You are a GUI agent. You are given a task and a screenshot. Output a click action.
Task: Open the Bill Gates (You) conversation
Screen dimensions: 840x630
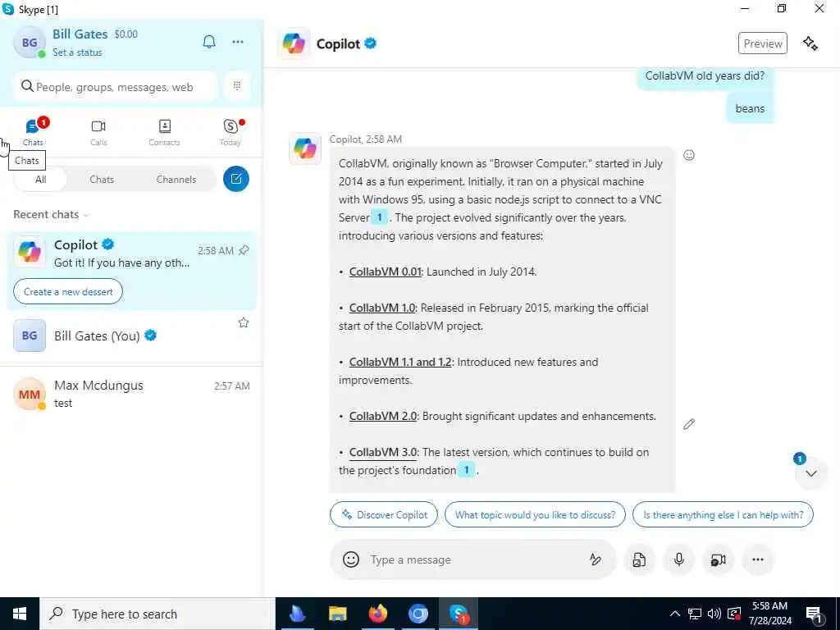tap(131, 336)
